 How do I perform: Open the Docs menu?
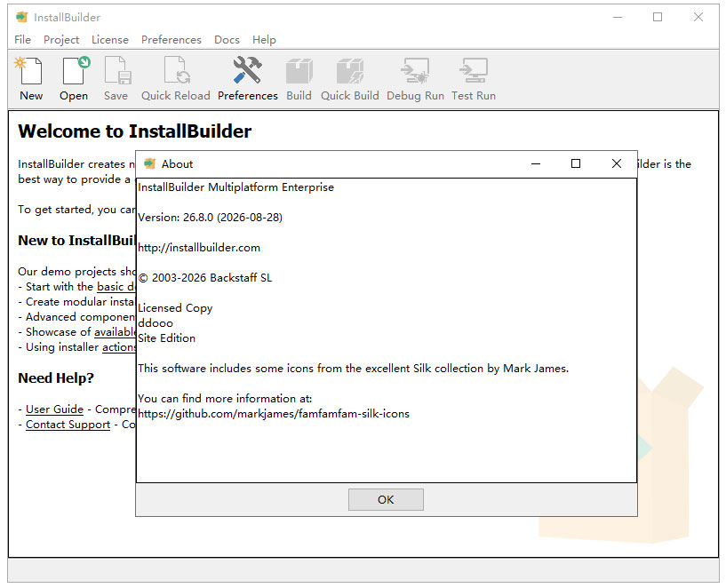tap(227, 40)
